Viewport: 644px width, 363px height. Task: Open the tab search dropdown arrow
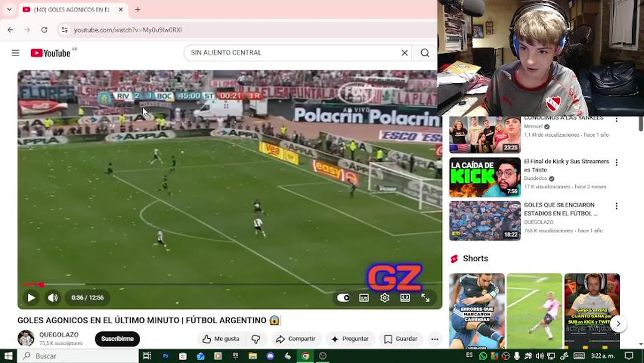(9, 10)
